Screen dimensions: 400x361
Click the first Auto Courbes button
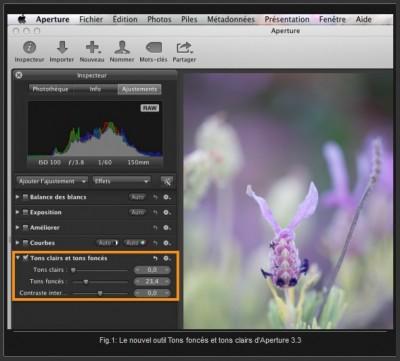click(108, 243)
